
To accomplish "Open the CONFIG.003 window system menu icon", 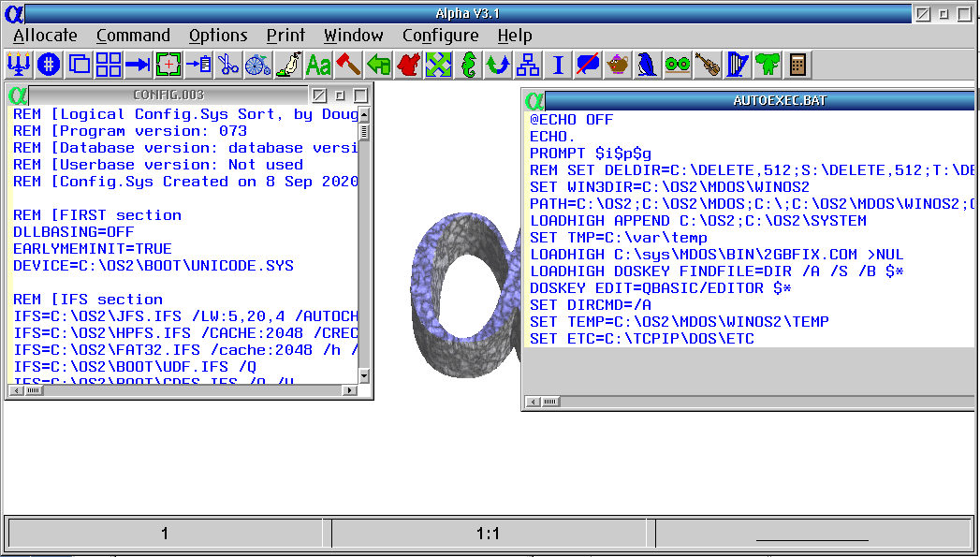I will [x=18, y=95].
